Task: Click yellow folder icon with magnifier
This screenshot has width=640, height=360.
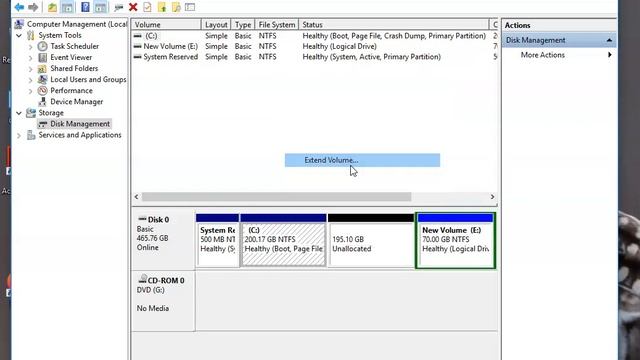Action: [176, 7]
